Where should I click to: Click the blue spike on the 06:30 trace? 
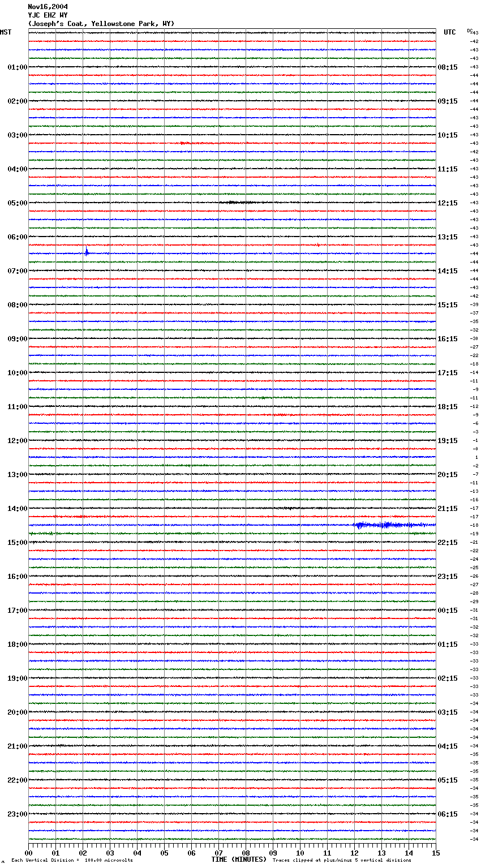[87, 252]
